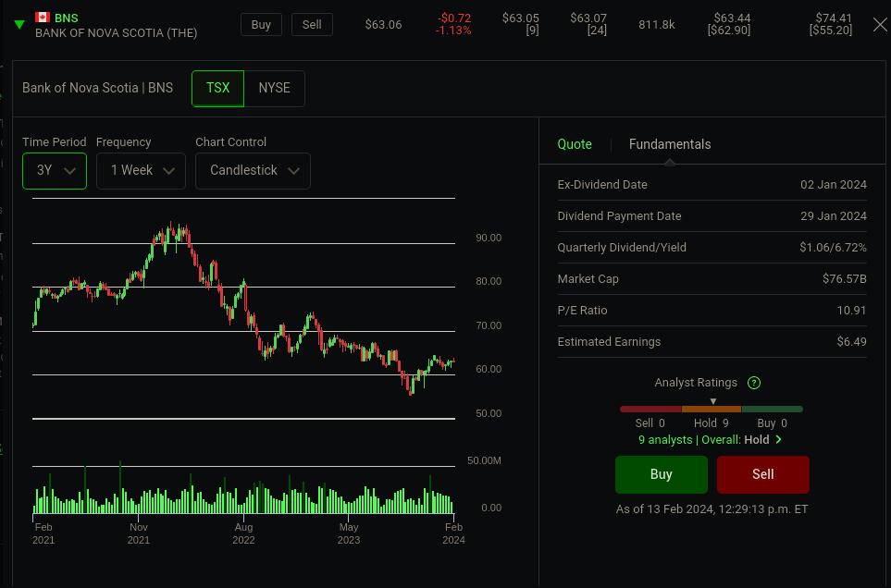The height and width of the screenshot is (588, 891).
Task: Click the price change -$0.72
Action: [454, 18]
